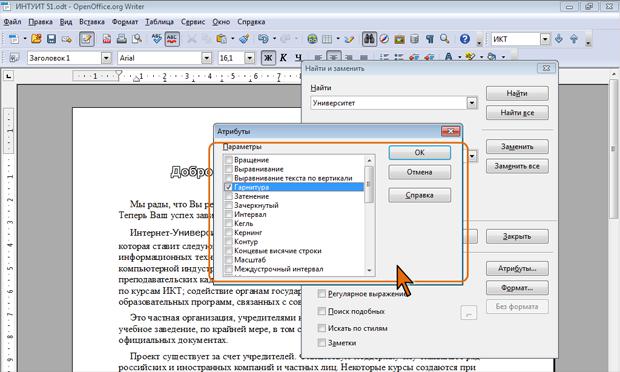Enable Заметки checkbox
Image resolution: width=620 pixels, height=372 pixels.
click(322, 343)
